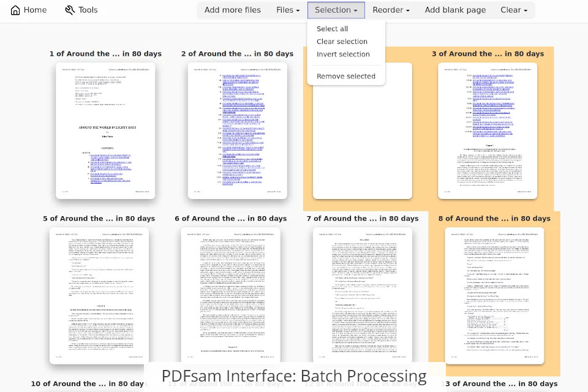Choose Invert selection menu item
588x392 pixels.
point(343,55)
